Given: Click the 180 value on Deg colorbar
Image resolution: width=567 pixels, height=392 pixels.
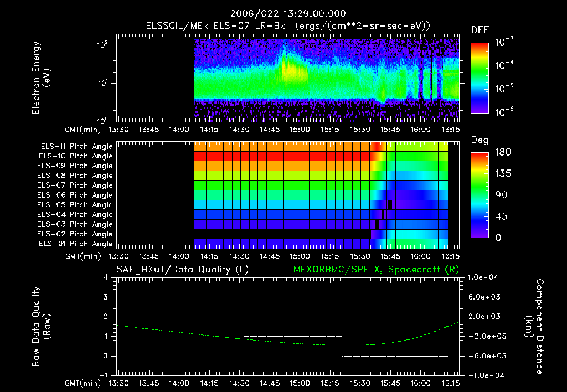Looking at the screenshot, I should click(x=503, y=152).
